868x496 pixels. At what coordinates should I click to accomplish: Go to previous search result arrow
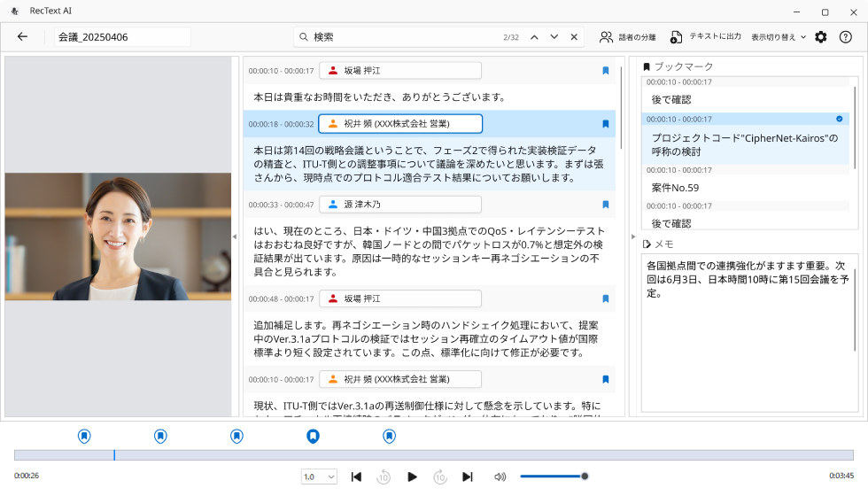(x=534, y=37)
